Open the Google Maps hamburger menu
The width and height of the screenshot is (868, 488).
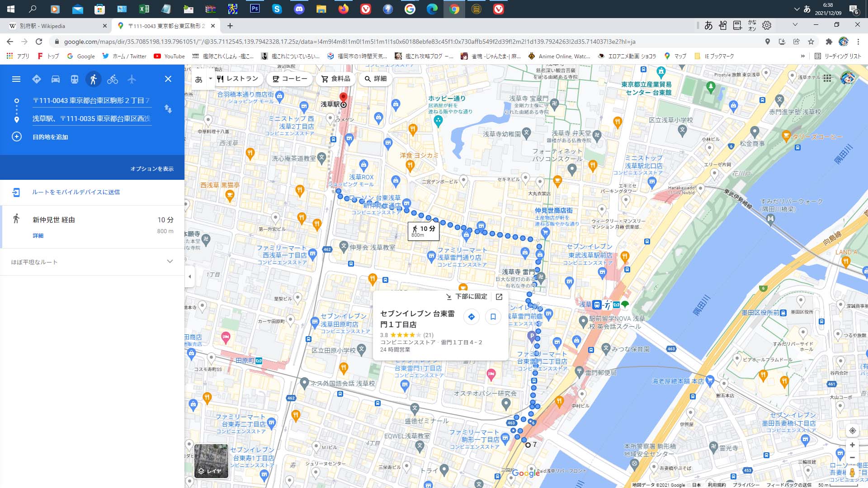click(16, 79)
